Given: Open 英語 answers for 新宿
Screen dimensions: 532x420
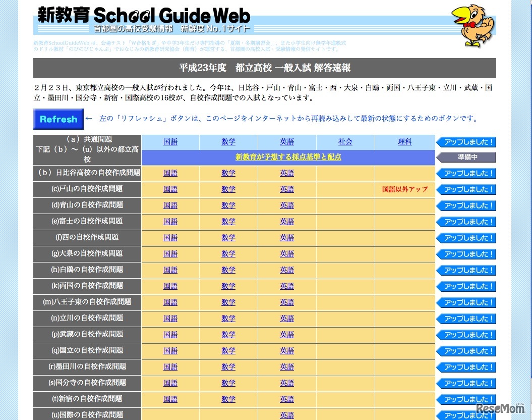Looking at the screenshot, I should [x=286, y=399].
